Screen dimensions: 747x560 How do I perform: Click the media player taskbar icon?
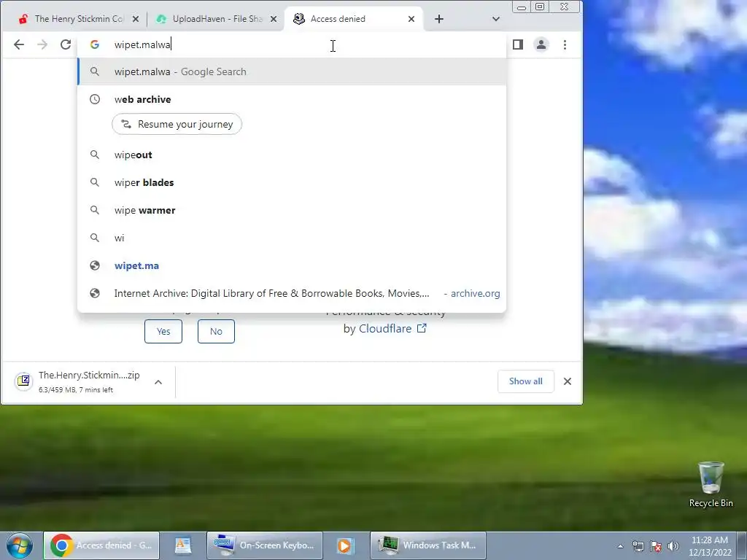click(345, 545)
